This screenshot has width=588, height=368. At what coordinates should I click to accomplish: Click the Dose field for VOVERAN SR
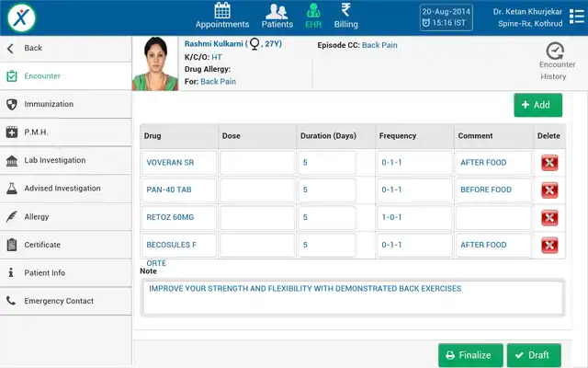256,163
